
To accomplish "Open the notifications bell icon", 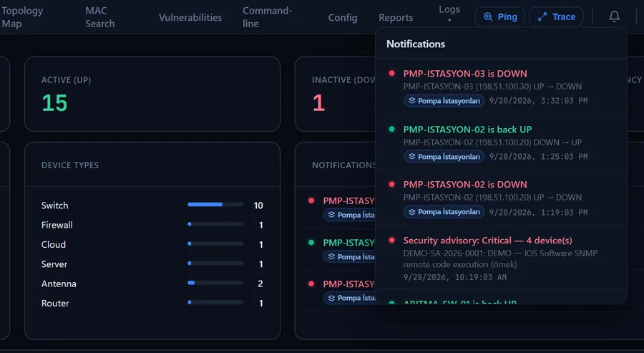I will [614, 16].
